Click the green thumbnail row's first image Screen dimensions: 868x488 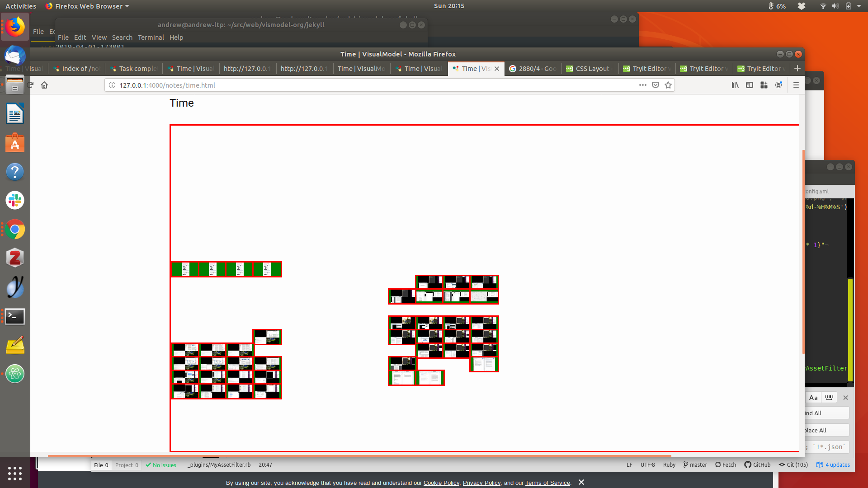[185, 269]
